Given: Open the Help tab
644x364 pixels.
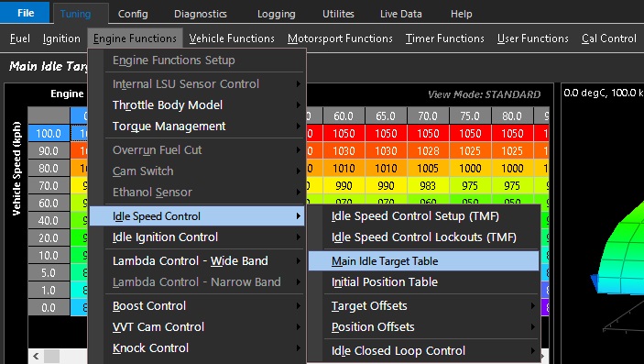Looking at the screenshot, I should (461, 14).
